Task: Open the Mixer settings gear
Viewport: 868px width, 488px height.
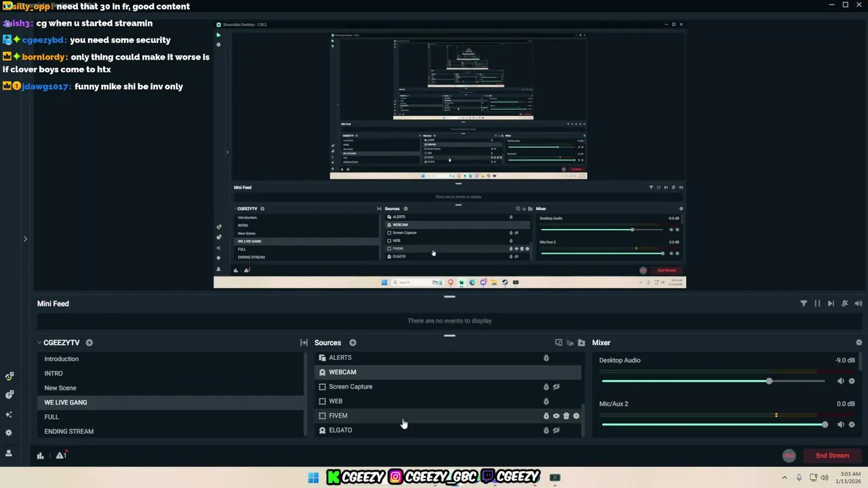Action: (859, 343)
